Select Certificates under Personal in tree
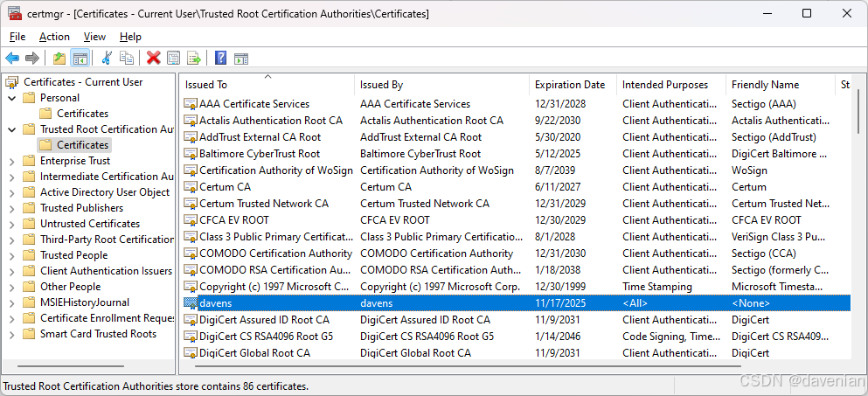The image size is (868, 396). (x=82, y=114)
